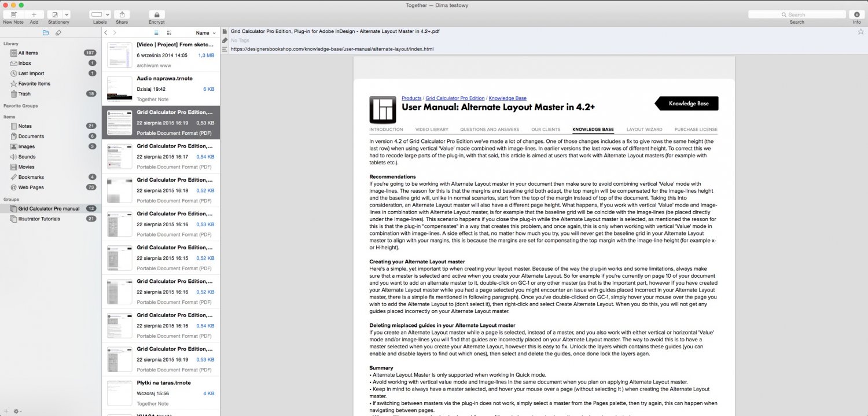Select All Items in Library
868x416 pixels.
click(50, 53)
